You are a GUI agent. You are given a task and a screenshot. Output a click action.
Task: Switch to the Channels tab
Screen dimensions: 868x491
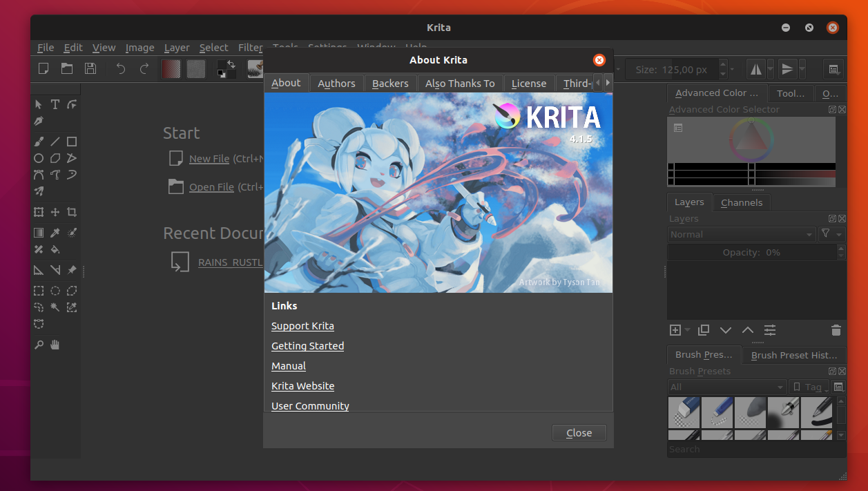point(742,202)
